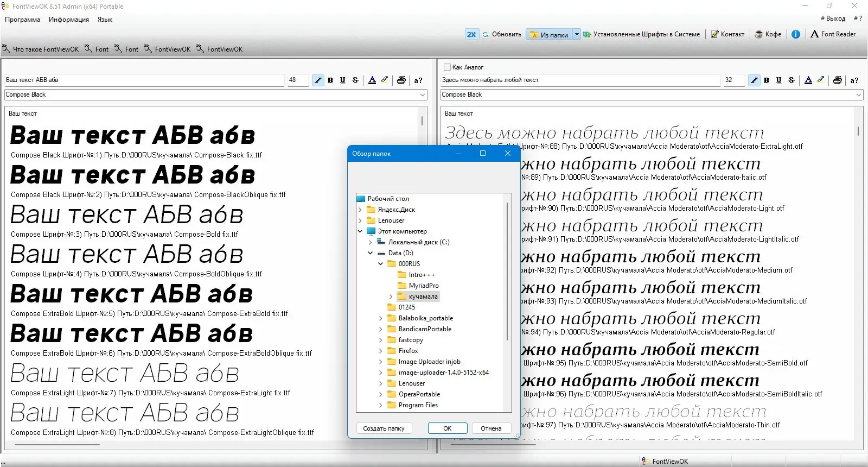This screenshot has width=868, height=467.
Task: Click the print icon in right panel
Action: click(838, 80)
